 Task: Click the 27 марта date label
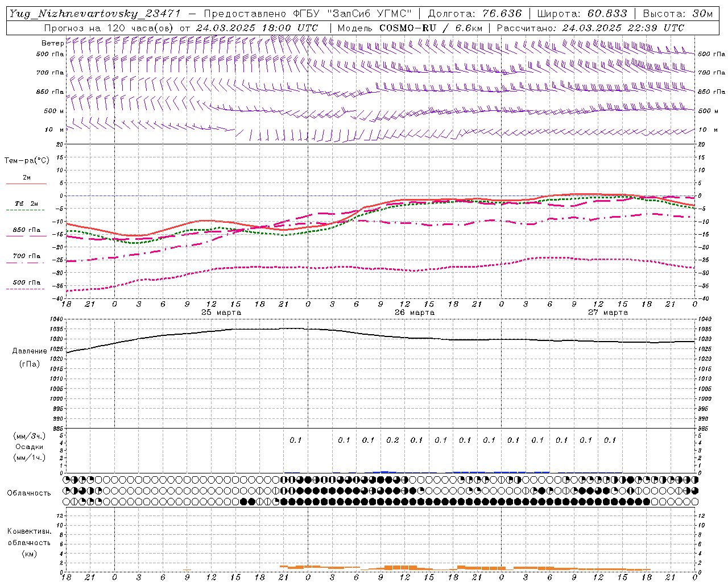[x=608, y=313]
